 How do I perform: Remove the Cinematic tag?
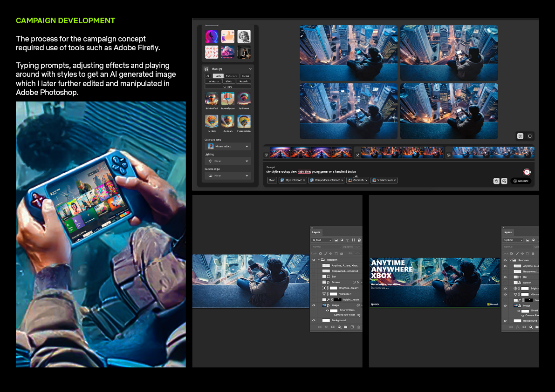pos(366,180)
